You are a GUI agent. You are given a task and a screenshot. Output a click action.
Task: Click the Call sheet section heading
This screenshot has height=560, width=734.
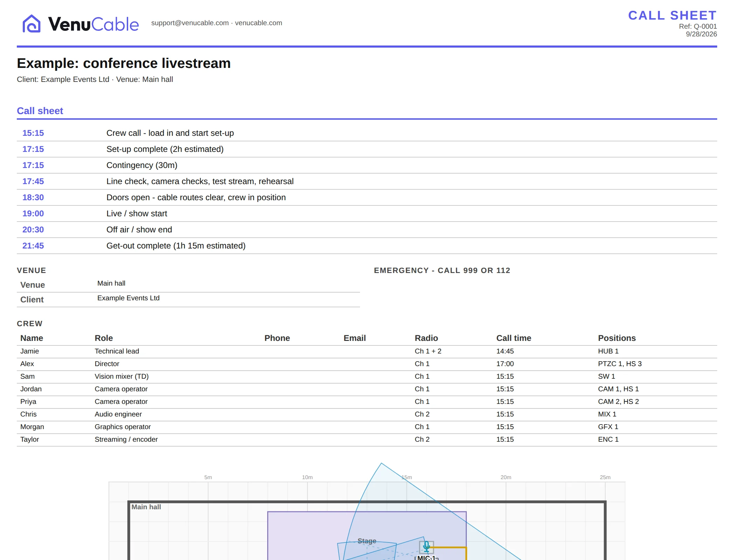40,111
